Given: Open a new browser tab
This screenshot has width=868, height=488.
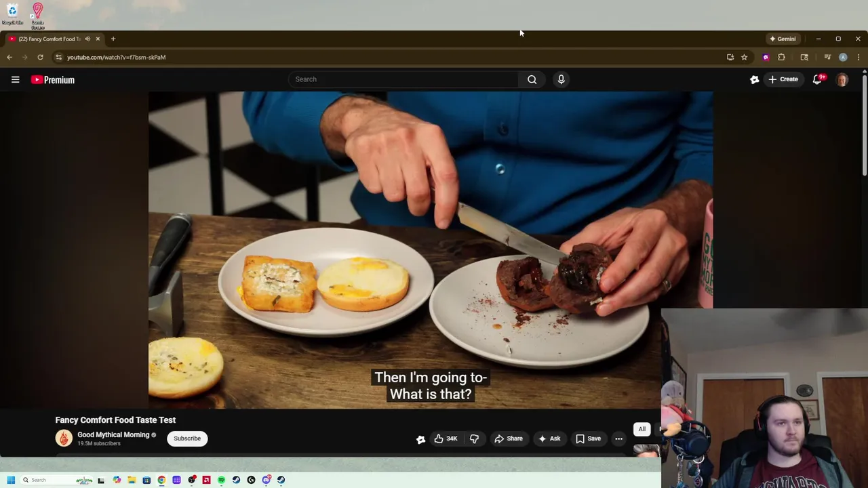Looking at the screenshot, I should (x=113, y=39).
